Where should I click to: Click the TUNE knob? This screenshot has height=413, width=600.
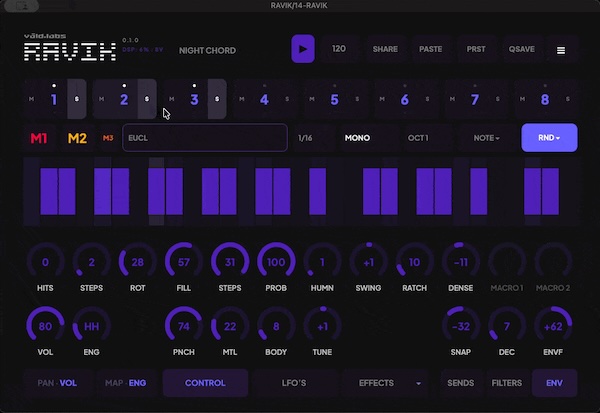(x=322, y=326)
